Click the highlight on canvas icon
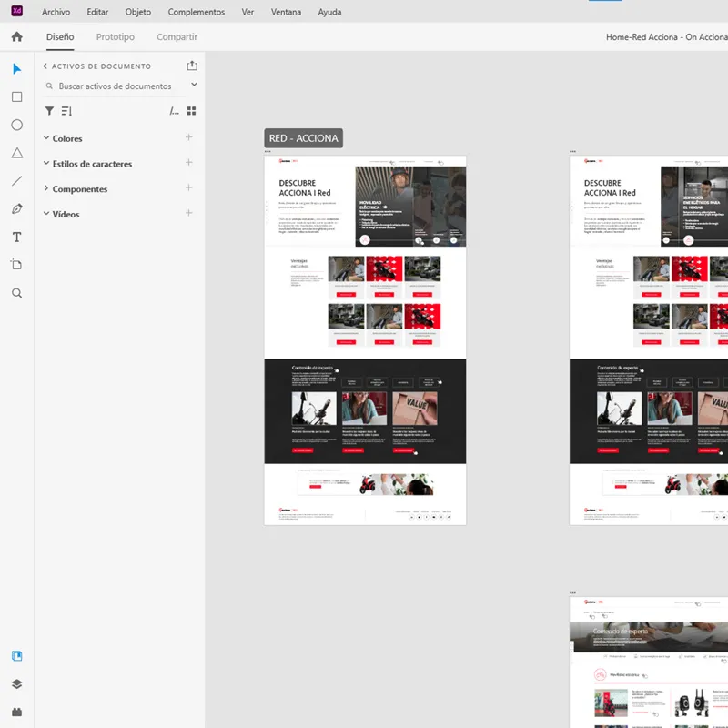This screenshot has width=728, height=728. [x=174, y=111]
